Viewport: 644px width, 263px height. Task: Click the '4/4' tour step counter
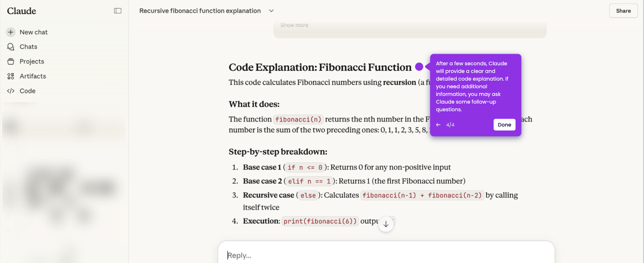pos(450,125)
